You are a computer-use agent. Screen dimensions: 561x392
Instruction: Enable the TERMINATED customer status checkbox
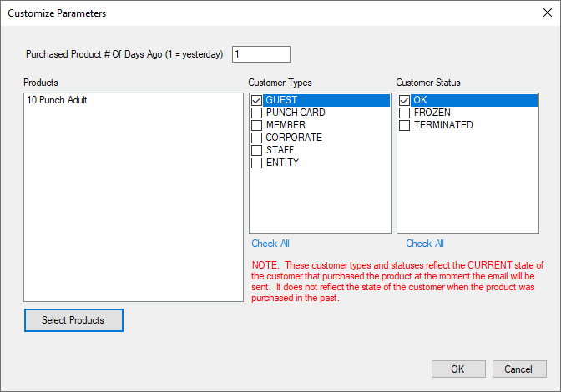(x=404, y=125)
